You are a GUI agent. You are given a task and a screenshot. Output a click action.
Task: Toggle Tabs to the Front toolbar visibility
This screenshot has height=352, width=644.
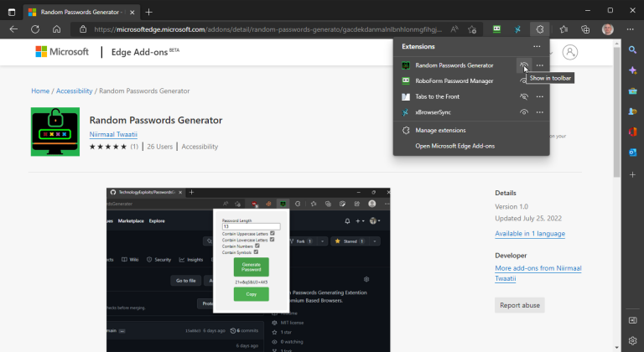(523, 96)
